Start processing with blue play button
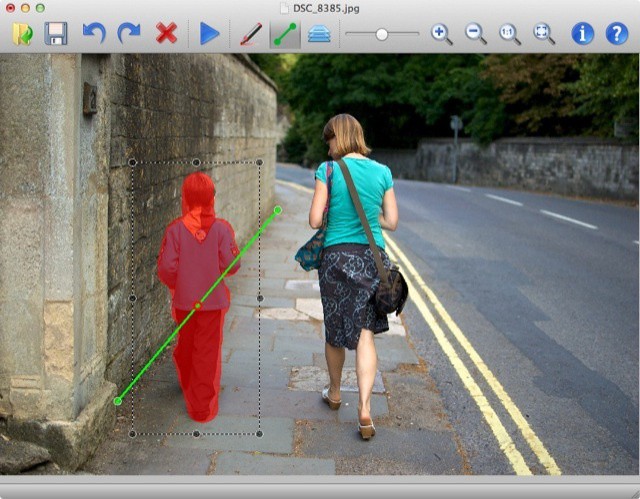This screenshot has height=499, width=640. (x=209, y=34)
